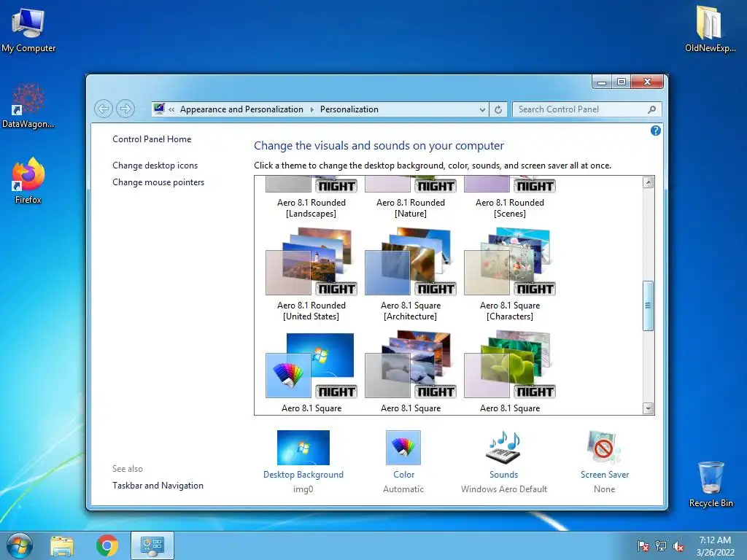
Task: Click the Personalization breadcrumb
Action: (349, 109)
